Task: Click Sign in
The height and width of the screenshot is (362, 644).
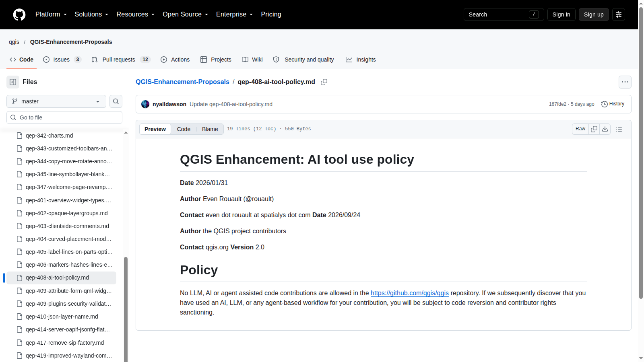Action: click(561, 14)
